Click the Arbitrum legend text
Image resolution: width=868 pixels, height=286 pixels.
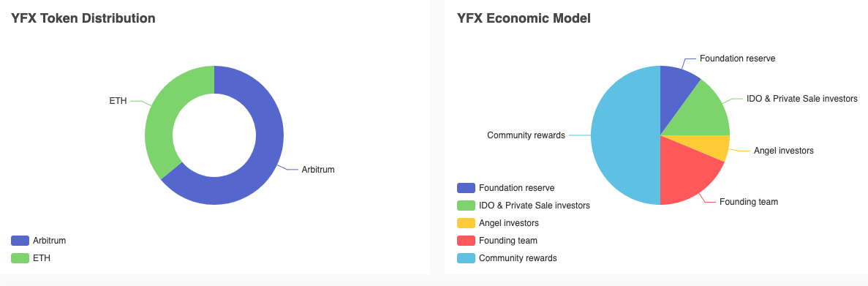click(49, 241)
